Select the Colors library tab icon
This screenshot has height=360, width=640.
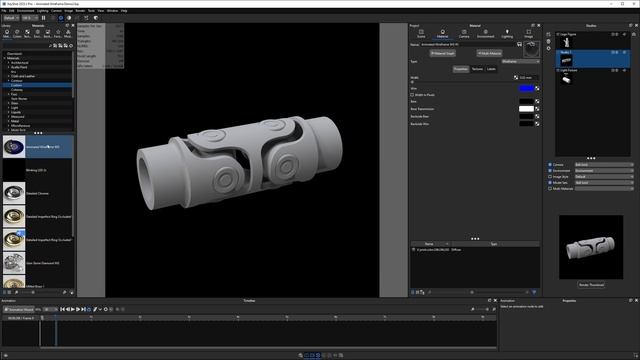pyautogui.click(x=17, y=33)
